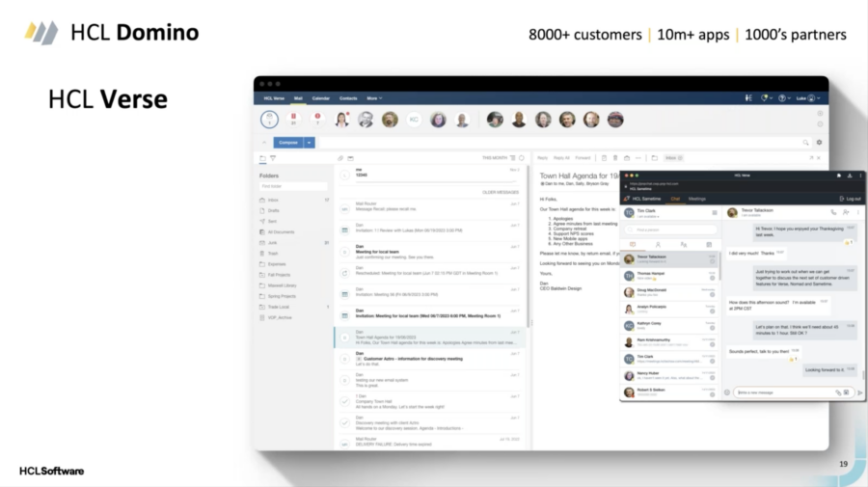This screenshot has width=868, height=487.
Task: Switch to the Mail tab
Action: click(298, 98)
